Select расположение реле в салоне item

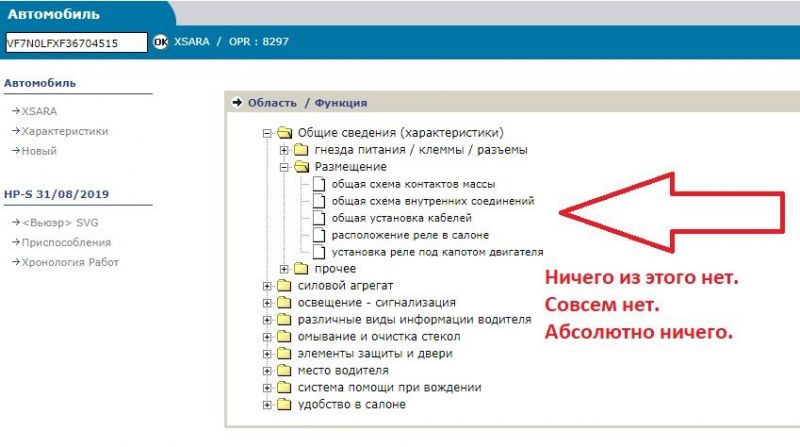pos(409,235)
